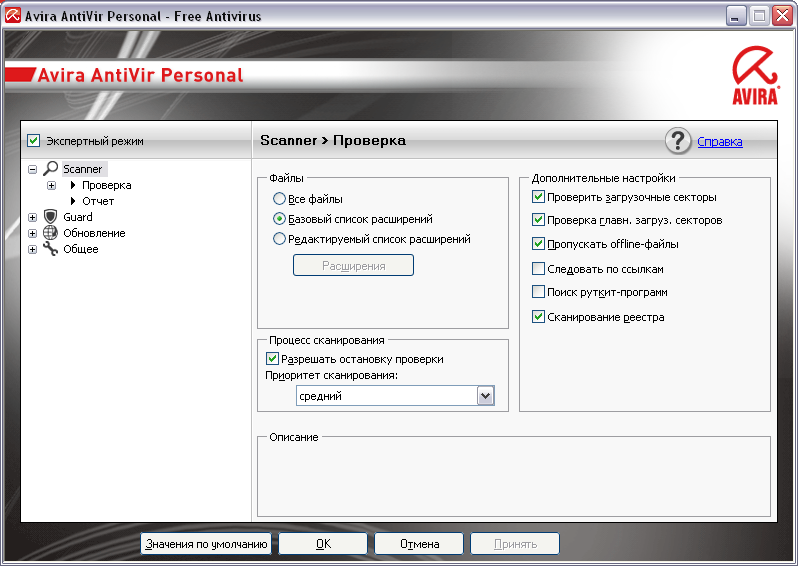Collapse the Scanner tree node
The width and height of the screenshot is (798, 566).
tap(33, 169)
